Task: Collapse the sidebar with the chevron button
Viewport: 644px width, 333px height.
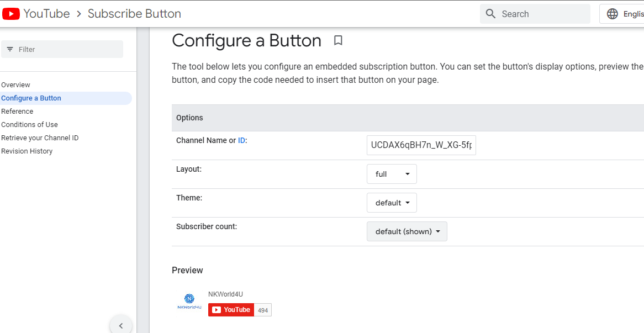Action: (x=121, y=326)
